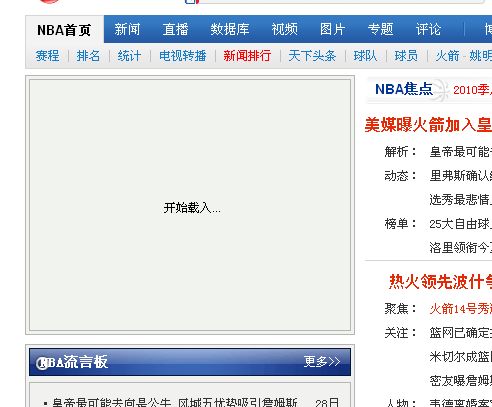Go to the 新闻 navigation tab

pos(127,29)
